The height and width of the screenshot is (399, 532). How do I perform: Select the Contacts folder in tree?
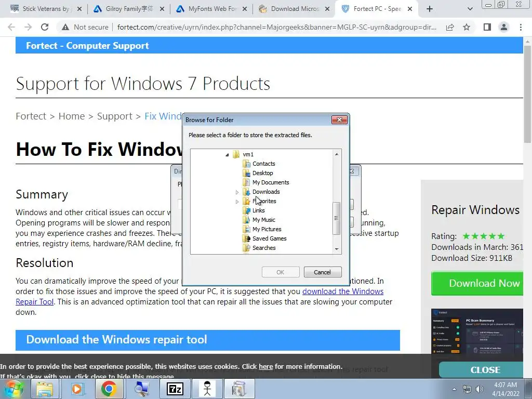(x=263, y=164)
